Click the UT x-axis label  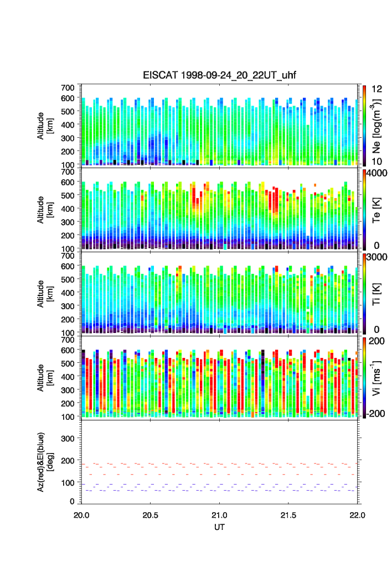(220, 528)
